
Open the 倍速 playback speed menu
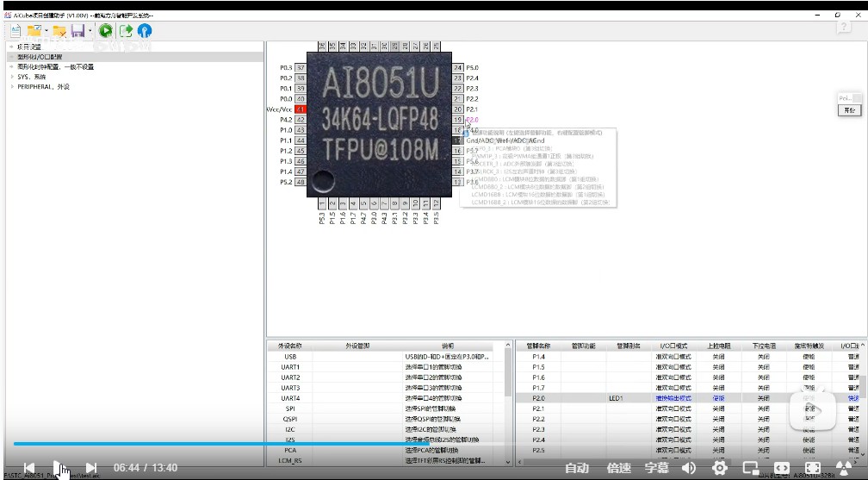pos(618,468)
